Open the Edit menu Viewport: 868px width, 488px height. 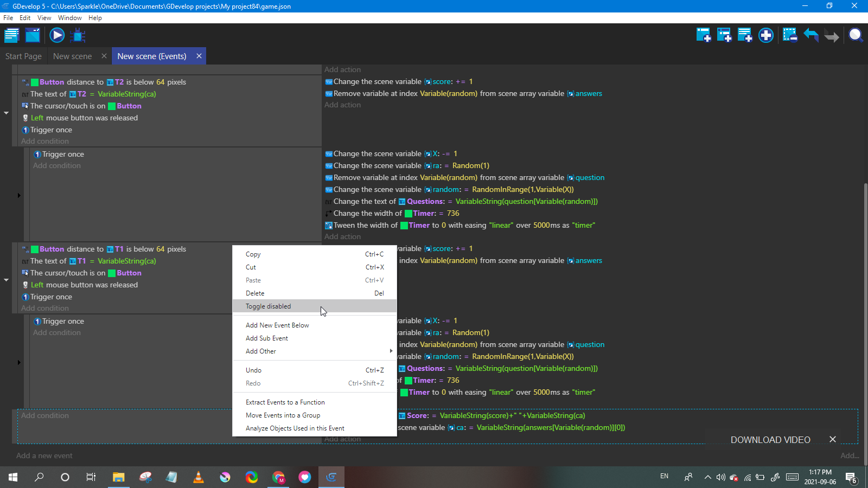tap(25, 18)
